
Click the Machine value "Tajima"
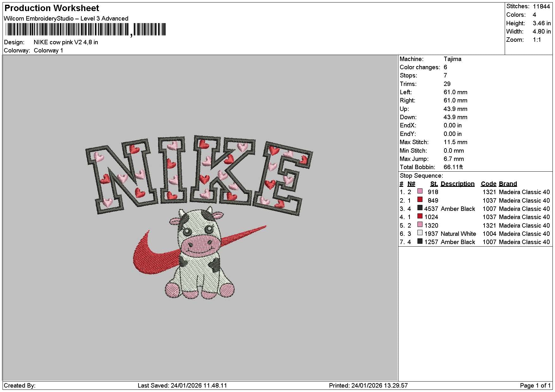(x=453, y=59)
